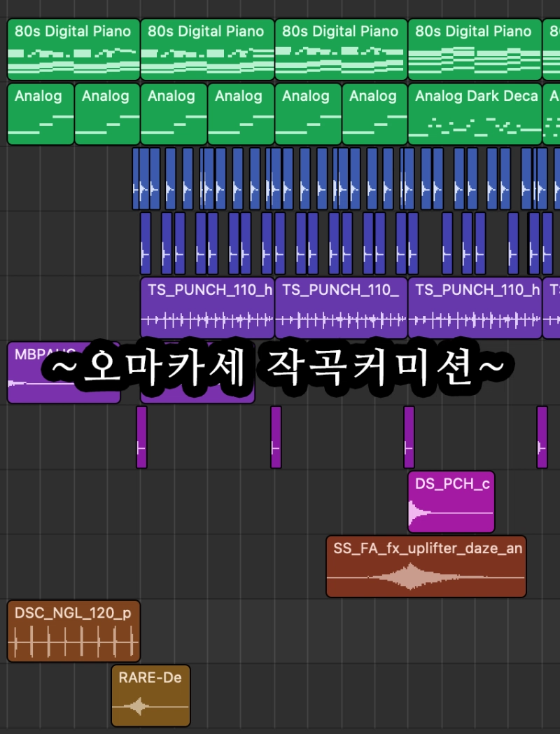Viewport: 560px width, 734px height.
Task: Select the DSC_NGL_120_p drum loop region
Action: [x=73, y=631]
